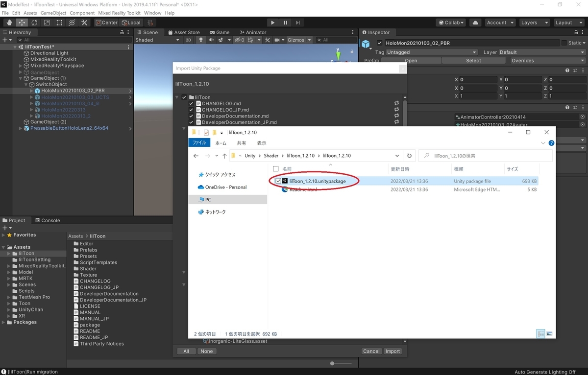
Task: Click the Explorer refresh icon
Action: click(410, 156)
